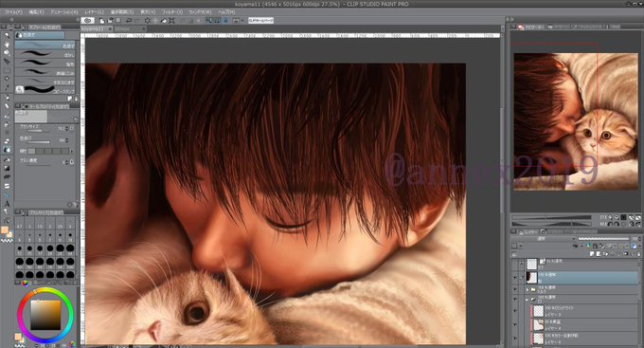Click the Undo arrow in command bar
Screen dimensions: 644x348
[x=129, y=20]
